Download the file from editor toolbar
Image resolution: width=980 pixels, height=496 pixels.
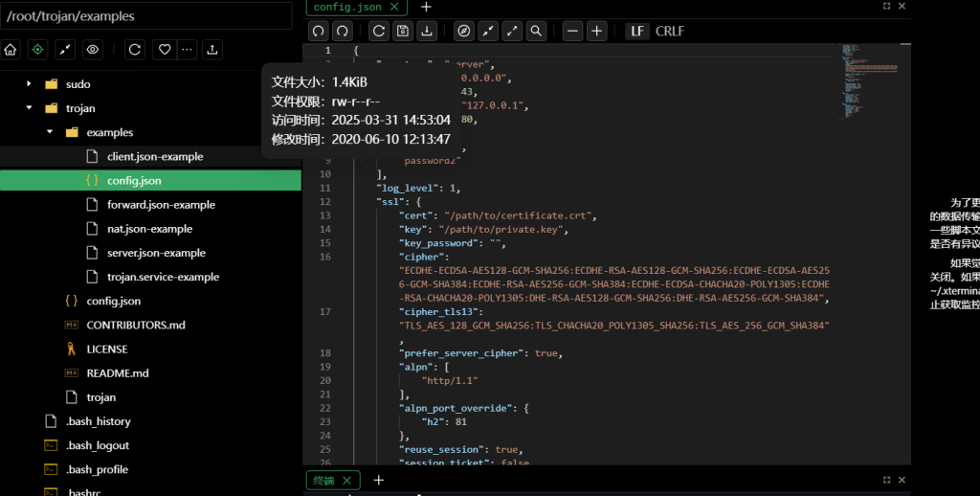click(x=427, y=32)
